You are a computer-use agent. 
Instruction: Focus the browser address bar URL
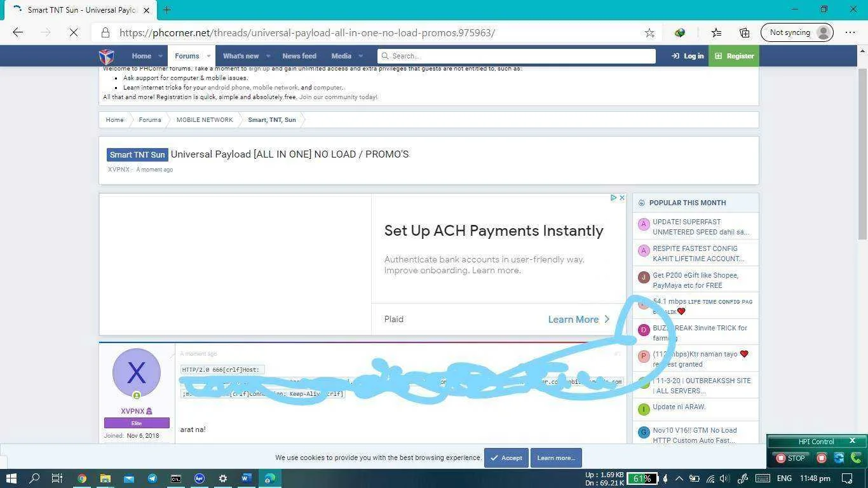307,32
